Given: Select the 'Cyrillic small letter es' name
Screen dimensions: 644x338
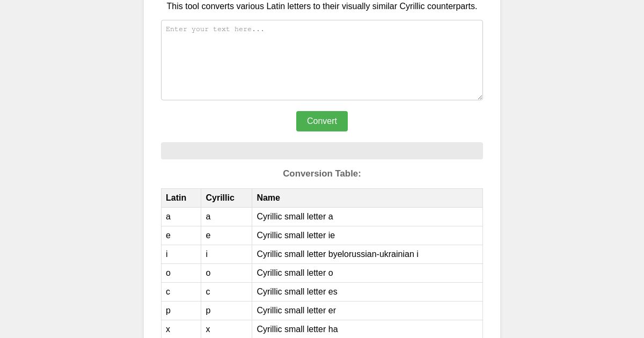Looking at the screenshot, I should coord(297,292).
